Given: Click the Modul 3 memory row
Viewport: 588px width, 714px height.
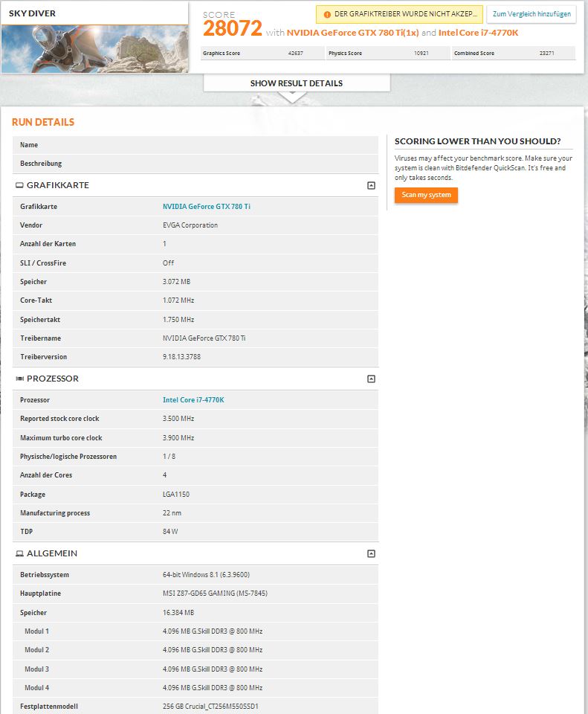Looking at the screenshot, I should (196, 669).
